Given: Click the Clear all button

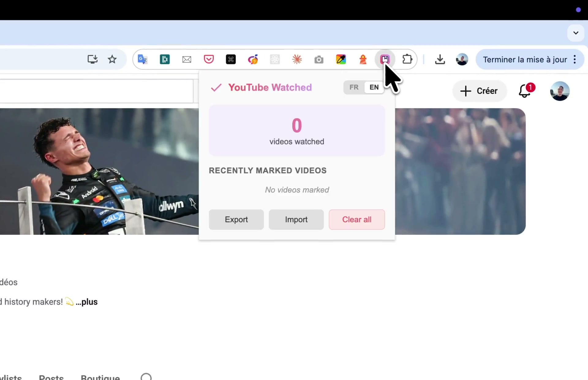Looking at the screenshot, I should point(356,220).
